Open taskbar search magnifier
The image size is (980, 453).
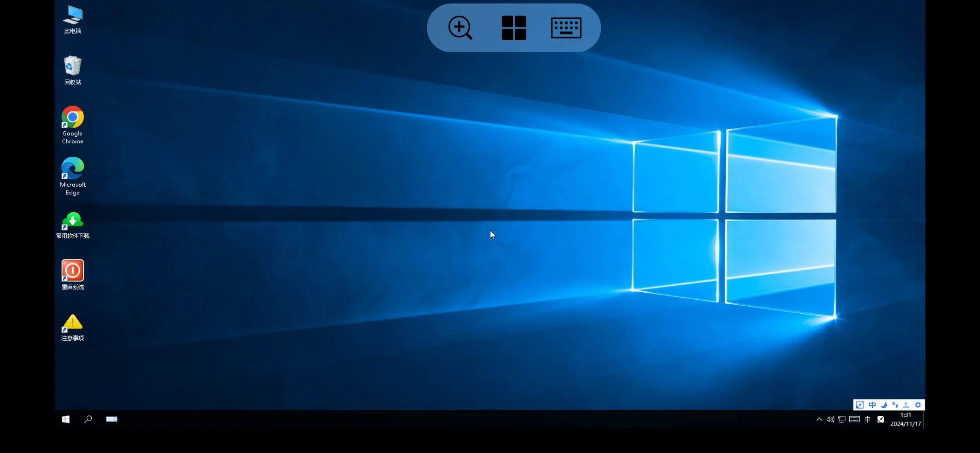coord(88,419)
